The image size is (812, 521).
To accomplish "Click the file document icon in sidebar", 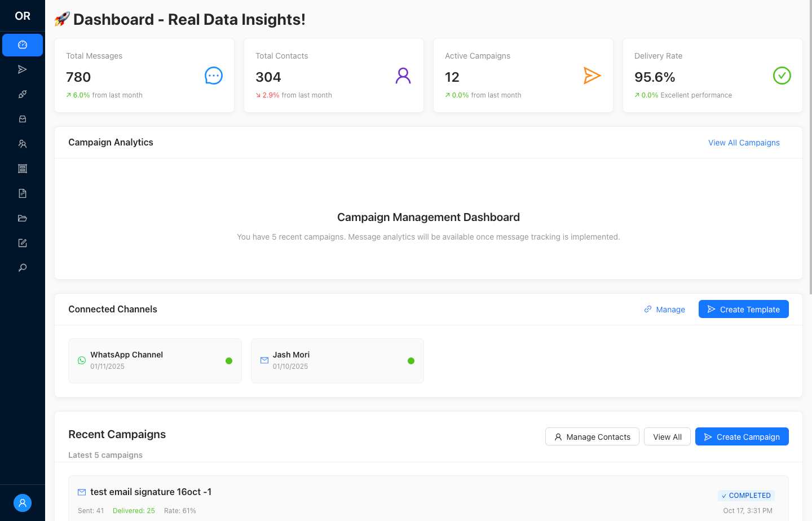I will 23,193.
